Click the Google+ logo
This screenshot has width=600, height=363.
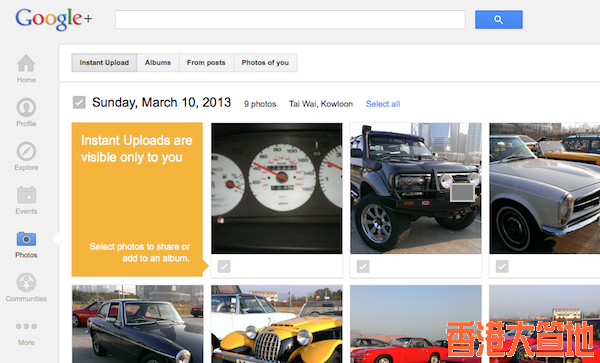click(x=54, y=20)
